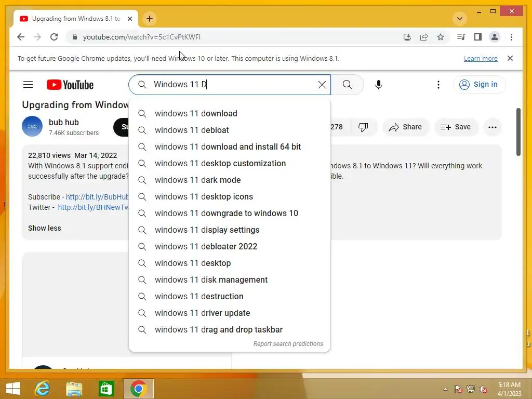532x399 pixels.
Task: Click the install app icon in the address bar
Action: click(407, 37)
